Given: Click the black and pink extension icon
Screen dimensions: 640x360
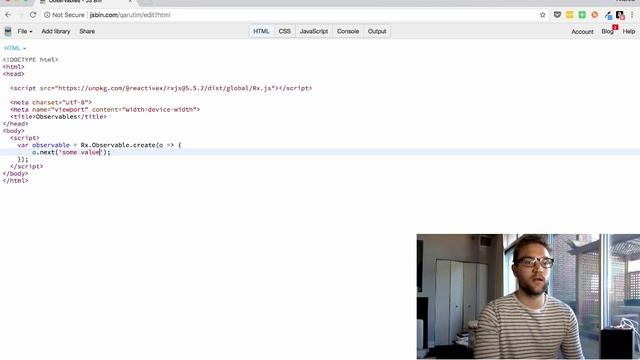Looking at the screenshot, I should pos(620,15).
